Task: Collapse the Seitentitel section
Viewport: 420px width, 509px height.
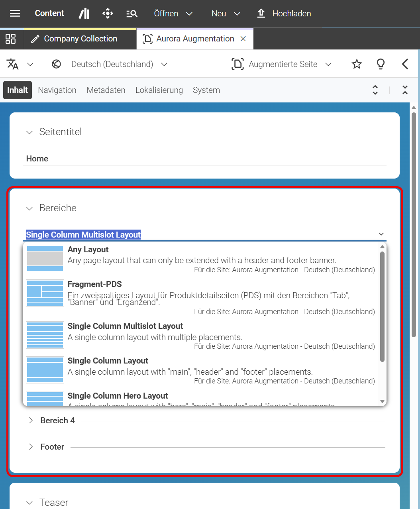Action: (29, 132)
